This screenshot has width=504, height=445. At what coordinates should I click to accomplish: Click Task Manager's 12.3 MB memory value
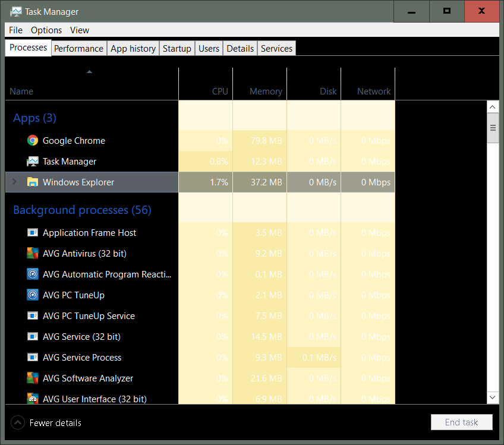pyautogui.click(x=266, y=162)
